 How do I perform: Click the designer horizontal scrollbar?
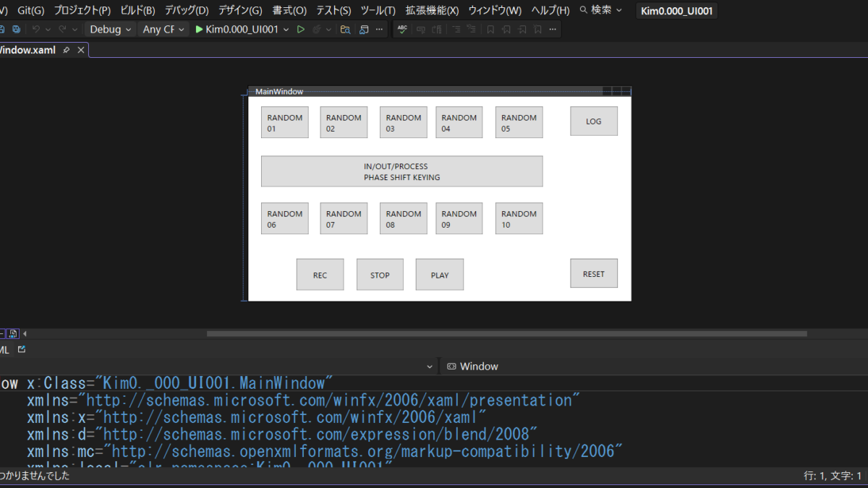506,333
